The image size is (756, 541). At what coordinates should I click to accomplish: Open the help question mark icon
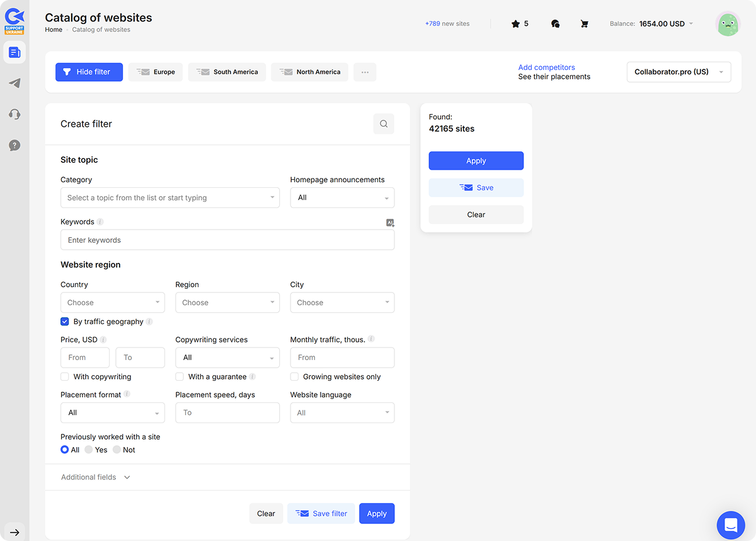pos(14,145)
